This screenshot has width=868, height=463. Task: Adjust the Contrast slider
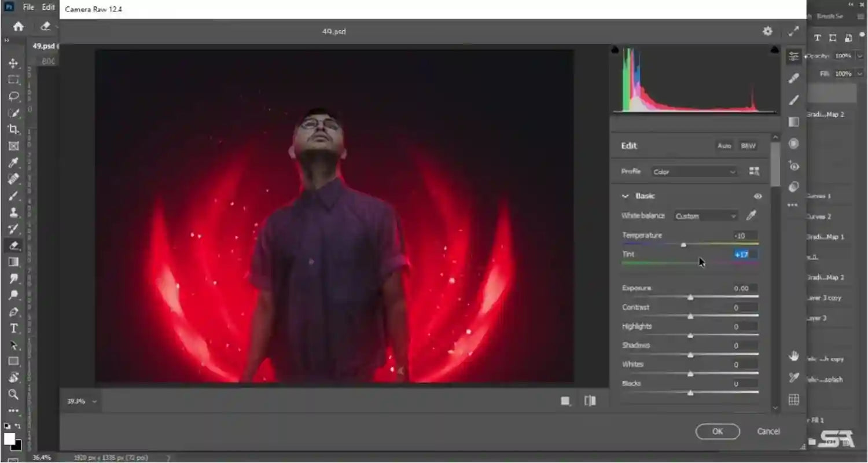pyautogui.click(x=690, y=317)
